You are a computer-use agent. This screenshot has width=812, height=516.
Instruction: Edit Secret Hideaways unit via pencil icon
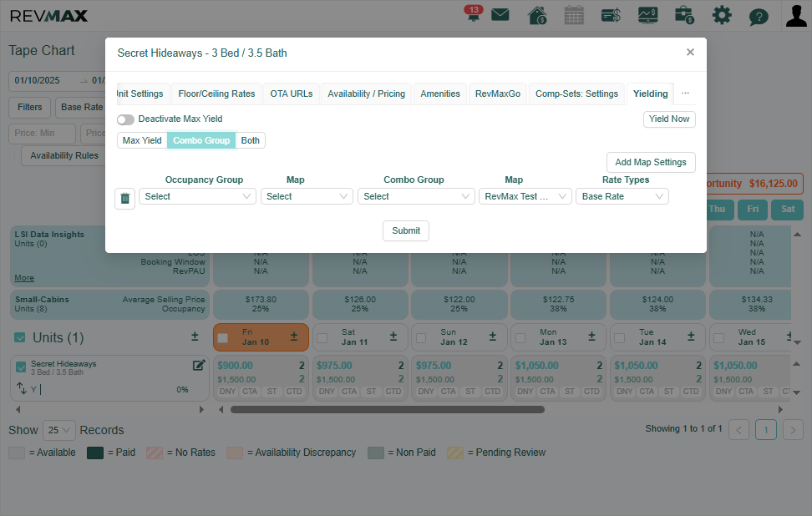tap(199, 366)
